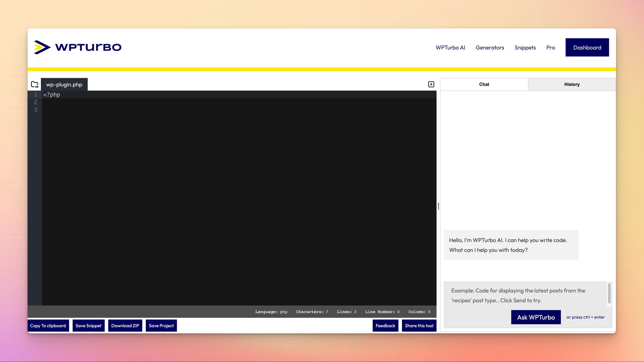Click the Save Project button
Screen dimensions: 644x362
[x=161, y=325]
